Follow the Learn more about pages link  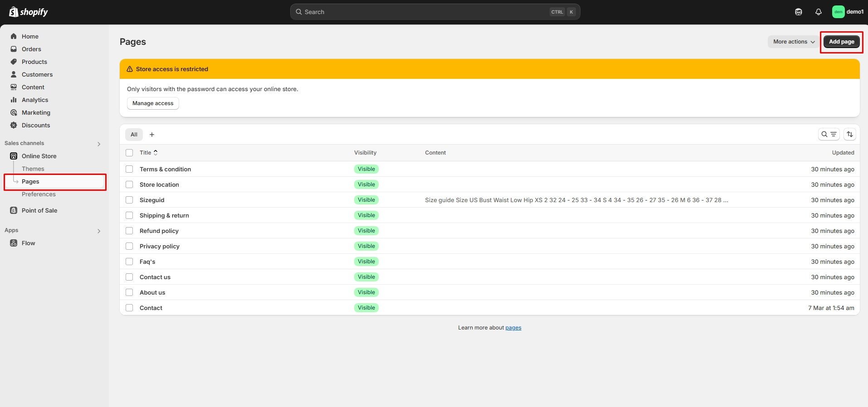[x=513, y=328]
